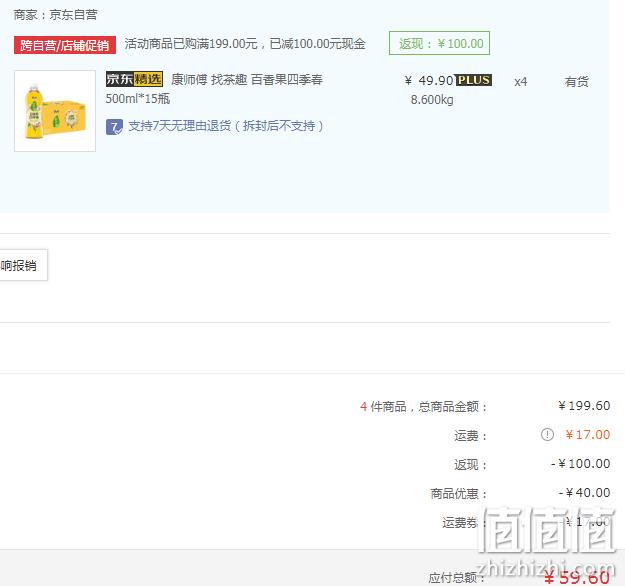Click the 返现 ¥100.00 cashback box
Viewport: 625px width, 586px height.
pos(440,43)
